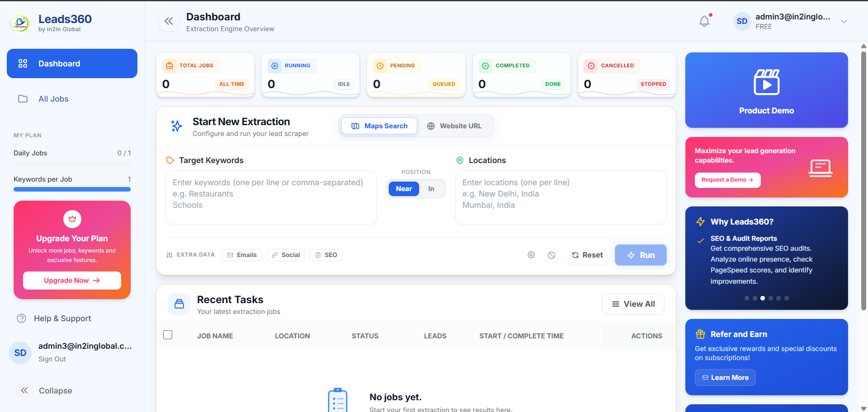Click the LEADS column header
Screen dimensions: 868x412
pyautogui.click(x=435, y=336)
